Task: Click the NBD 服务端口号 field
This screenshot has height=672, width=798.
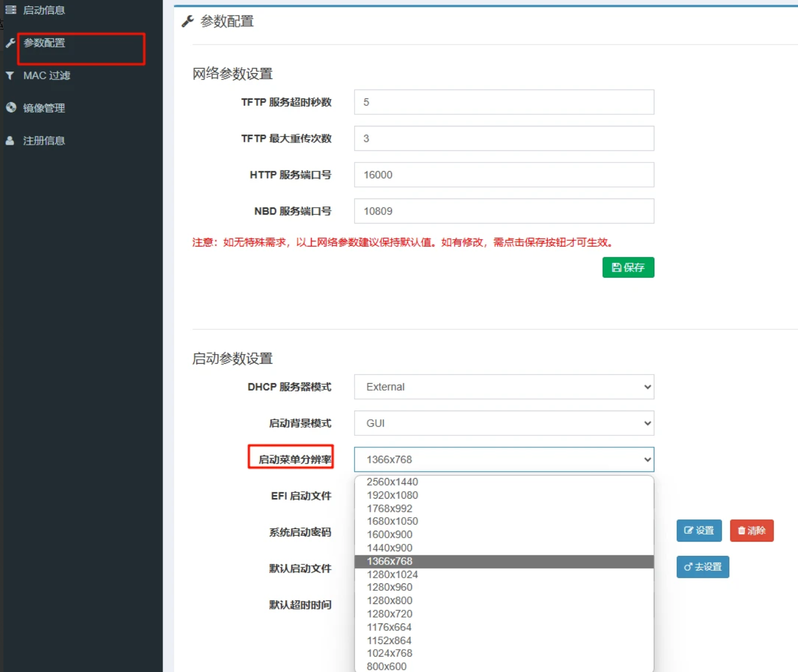Action: (504, 211)
